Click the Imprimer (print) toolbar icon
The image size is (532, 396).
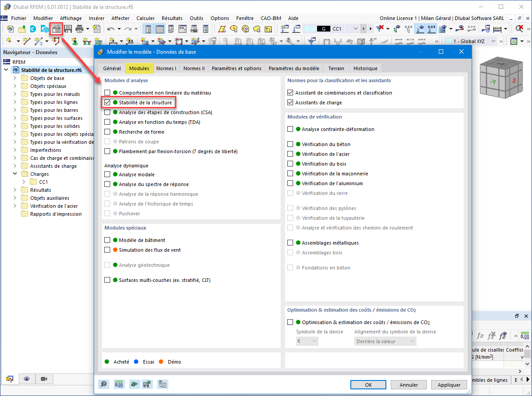pyautogui.click(x=79, y=28)
